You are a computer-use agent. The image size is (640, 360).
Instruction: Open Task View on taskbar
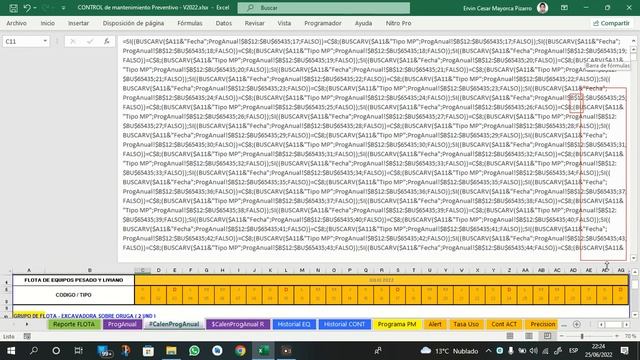click(78, 351)
